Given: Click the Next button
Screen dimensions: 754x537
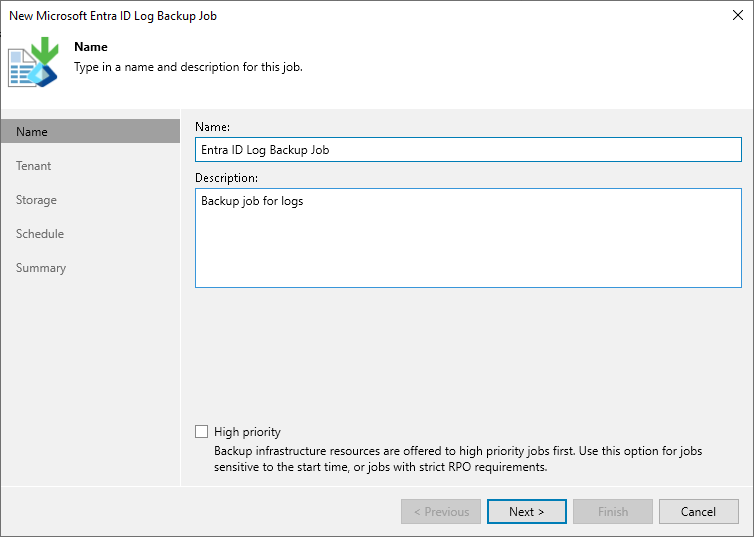Looking at the screenshot, I should pos(527,512).
